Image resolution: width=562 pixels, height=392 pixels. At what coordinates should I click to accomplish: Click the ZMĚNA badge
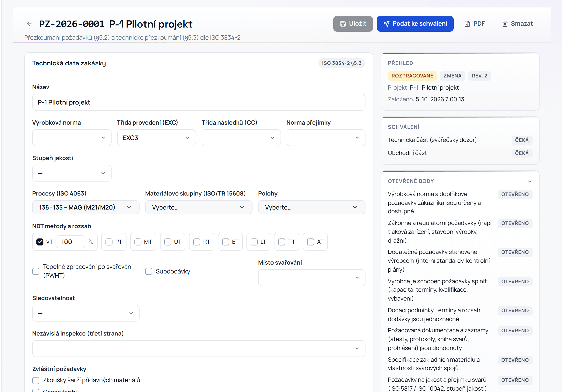(452, 76)
